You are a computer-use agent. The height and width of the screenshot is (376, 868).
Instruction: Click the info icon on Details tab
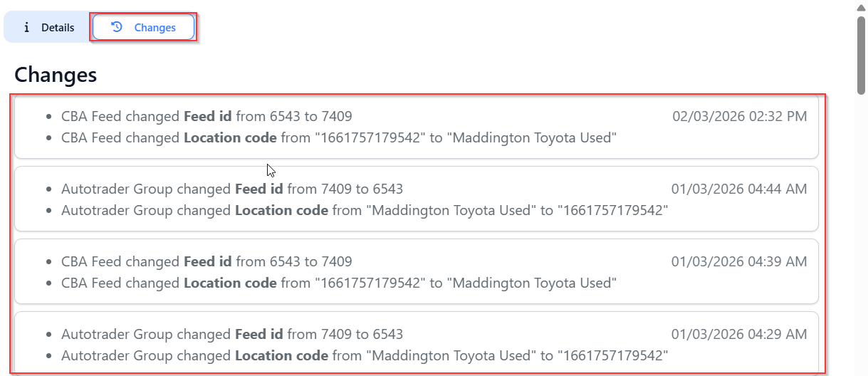point(27,28)
